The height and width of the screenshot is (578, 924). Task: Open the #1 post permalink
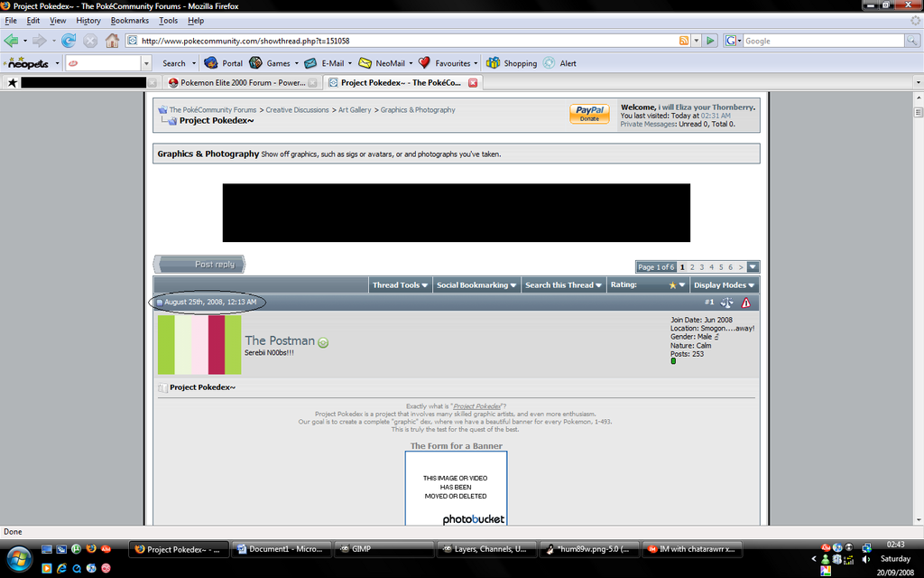click(x=709, y=302)
